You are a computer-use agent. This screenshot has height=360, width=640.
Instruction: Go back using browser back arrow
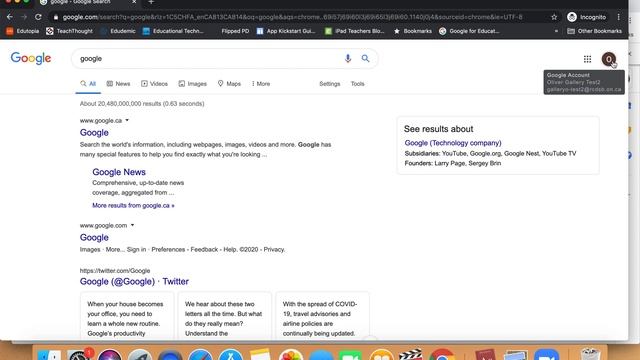(9, 17)
